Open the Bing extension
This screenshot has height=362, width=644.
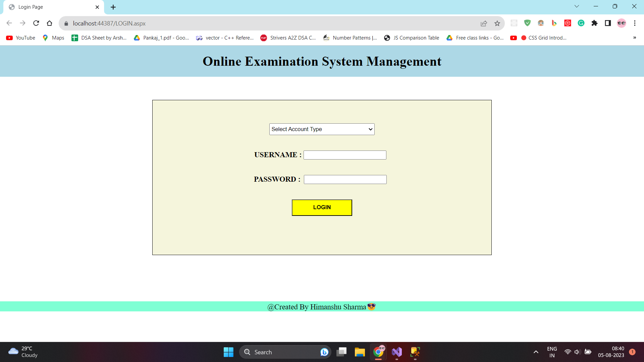click(554, 23)
